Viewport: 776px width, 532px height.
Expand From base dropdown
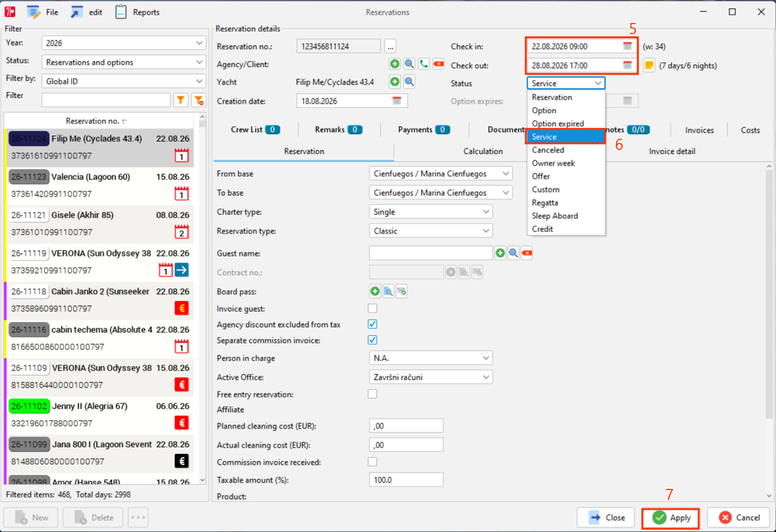(x=441, y=173)
